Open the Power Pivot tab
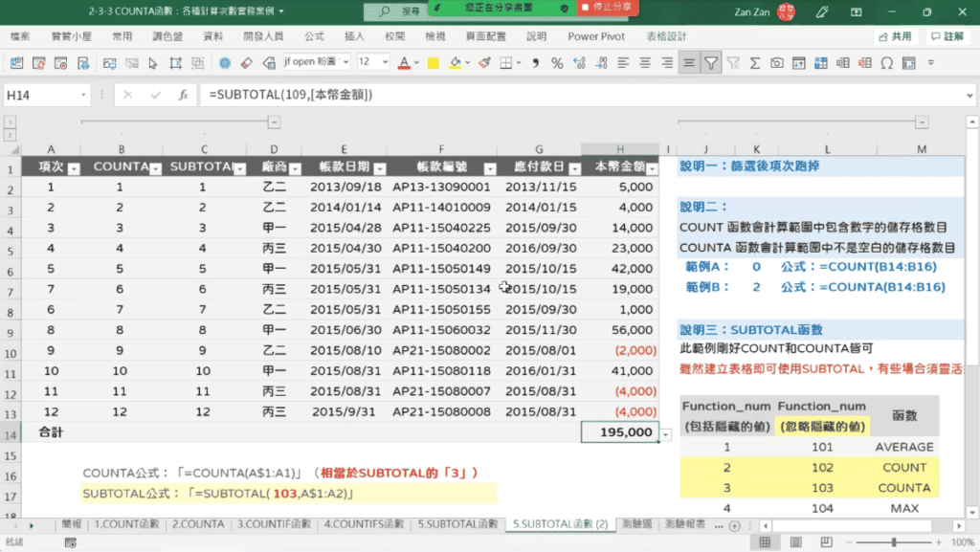The image size is (980, 552). click(x=596, y=37)
